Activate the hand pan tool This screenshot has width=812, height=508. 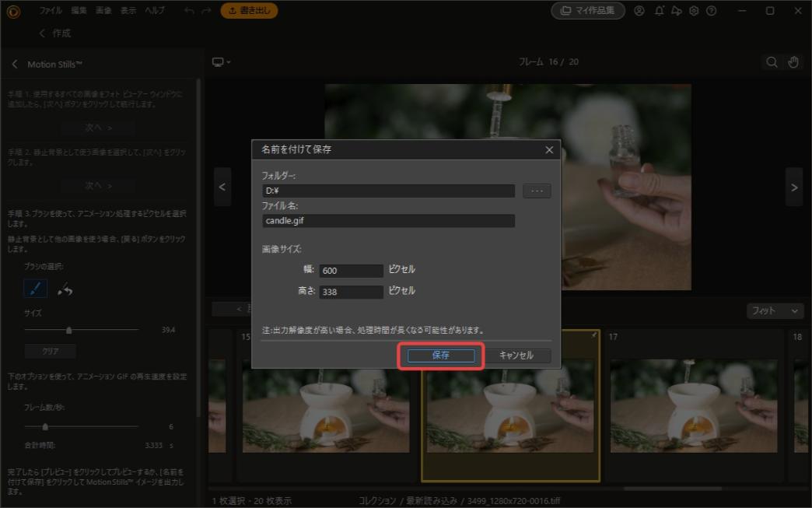[x=792, y=61]
